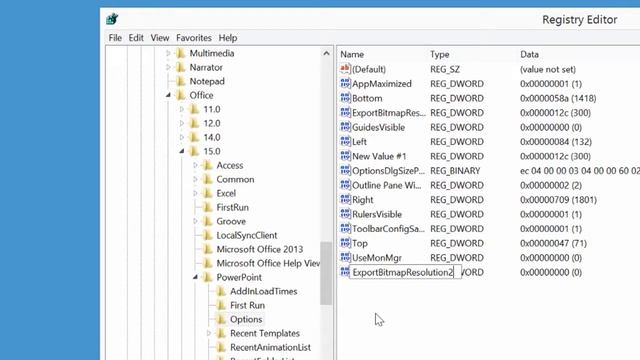Click the data 0x0000058a (1418)

coord(558,98)
